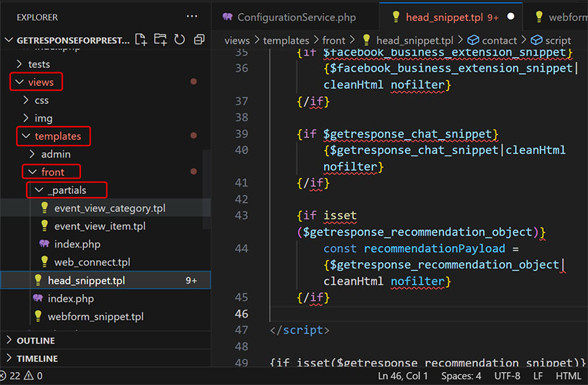
Task: Switch to the webform editor tab
Action: 555,17
